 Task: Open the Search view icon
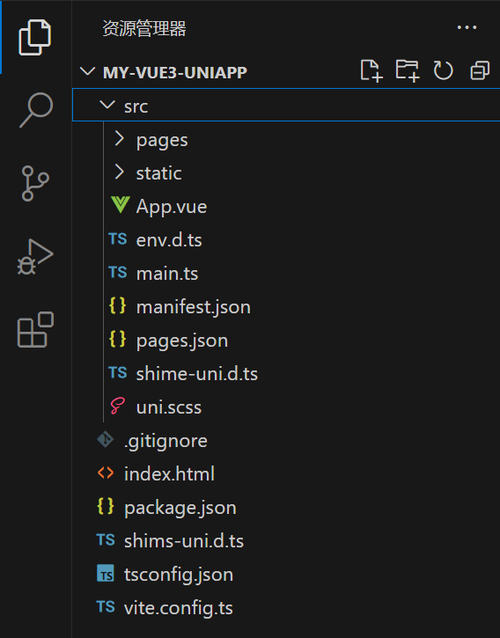pyautogui.click(x=36, y=110)
